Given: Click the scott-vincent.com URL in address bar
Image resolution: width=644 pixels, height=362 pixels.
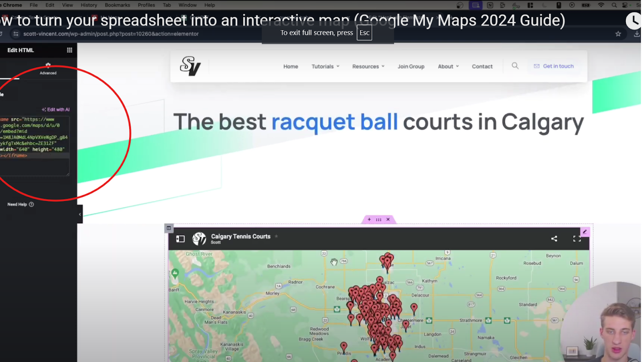Looking at the screenshot, I should coord(111,34).
